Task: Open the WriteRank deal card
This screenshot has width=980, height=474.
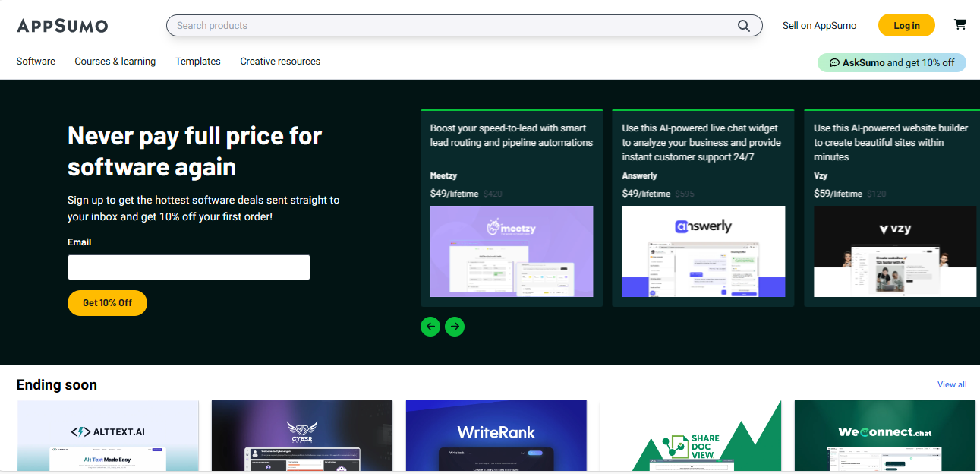Action: (x=496, y=435)
